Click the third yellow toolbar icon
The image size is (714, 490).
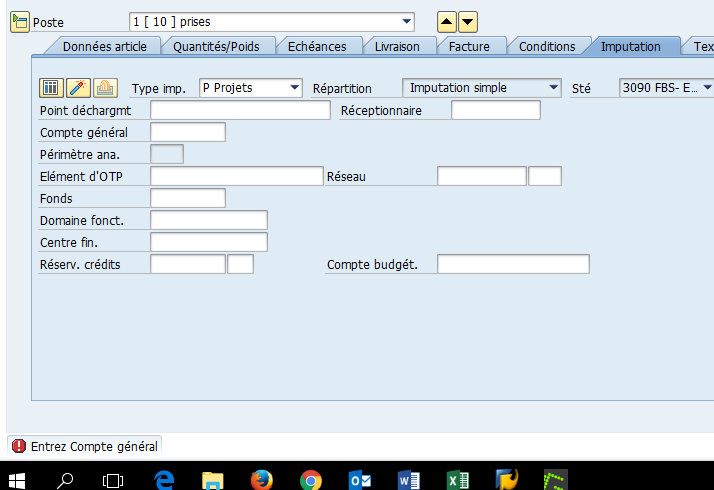tap(105, 87)
